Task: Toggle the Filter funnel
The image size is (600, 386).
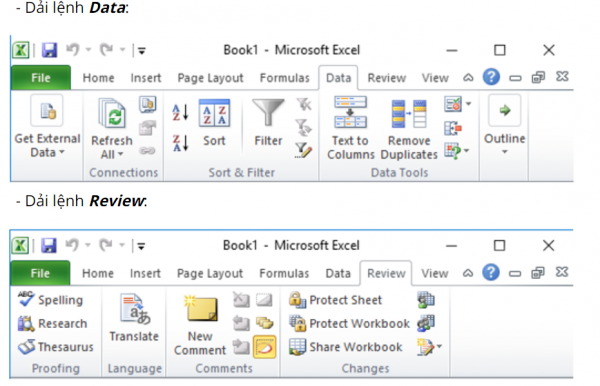Action: 268,123
